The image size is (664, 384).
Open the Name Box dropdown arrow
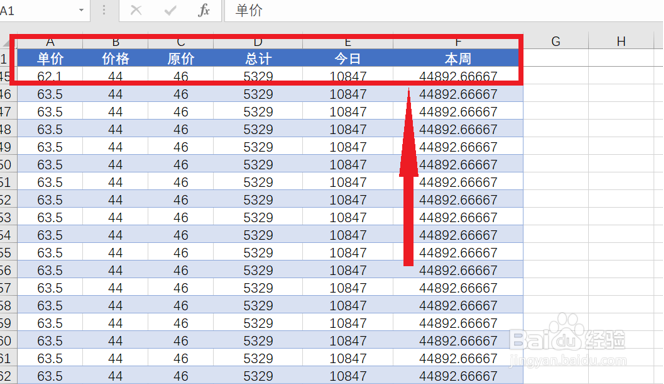click(81, 10)
